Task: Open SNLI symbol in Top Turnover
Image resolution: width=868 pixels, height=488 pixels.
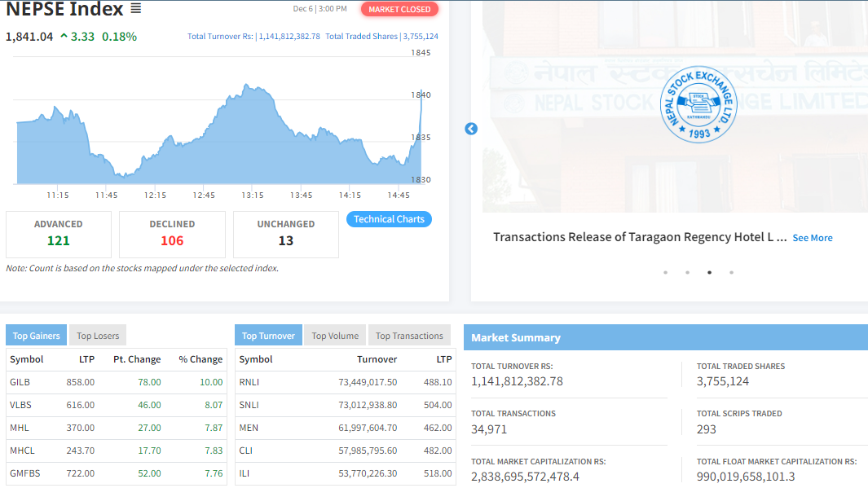Action: coord(249,405)
